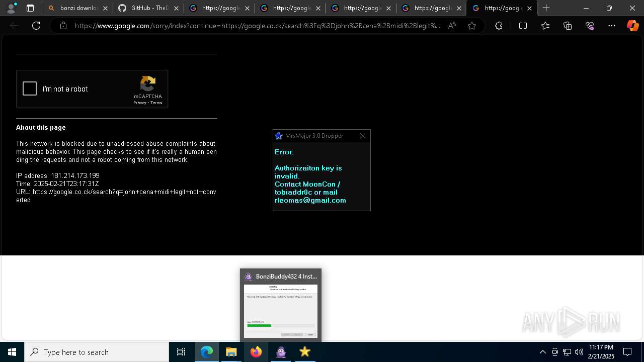Reload the current page
This screenshot has width=644, height=362.
point(36,26)
